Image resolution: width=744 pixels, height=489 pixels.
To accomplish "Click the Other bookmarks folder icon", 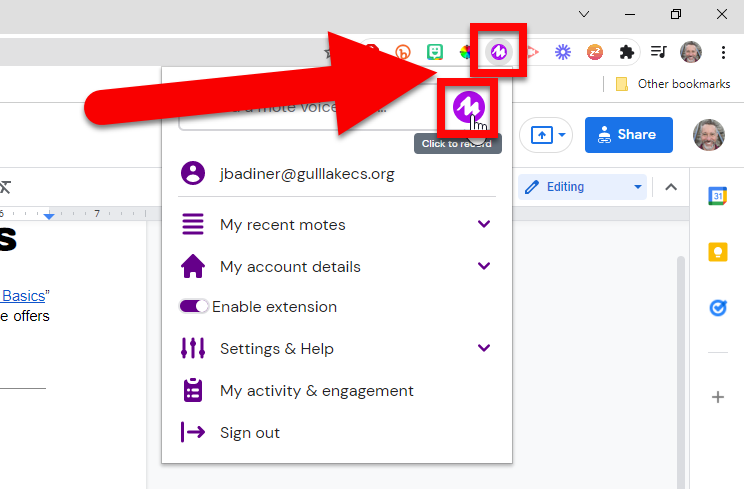I will 622,84.
